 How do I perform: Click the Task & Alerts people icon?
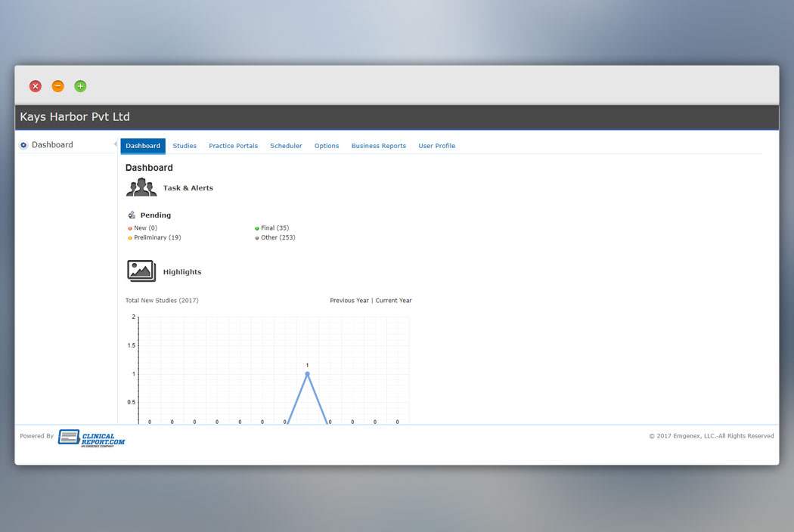[141, 187]
